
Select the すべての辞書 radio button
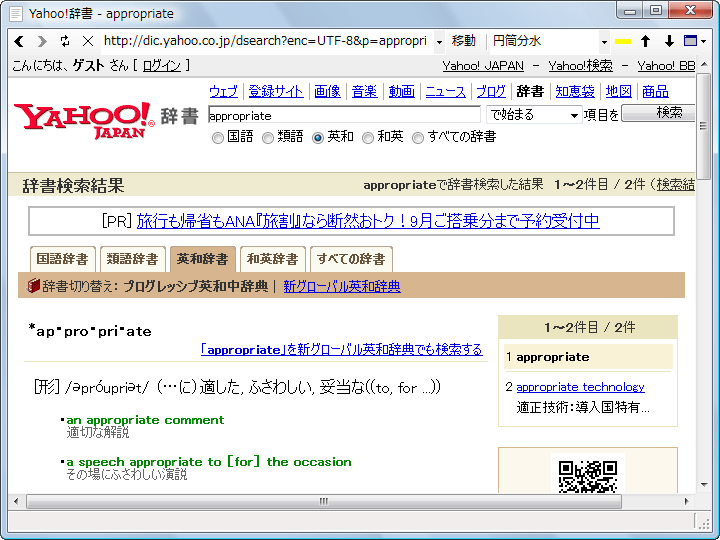(418, 138)
